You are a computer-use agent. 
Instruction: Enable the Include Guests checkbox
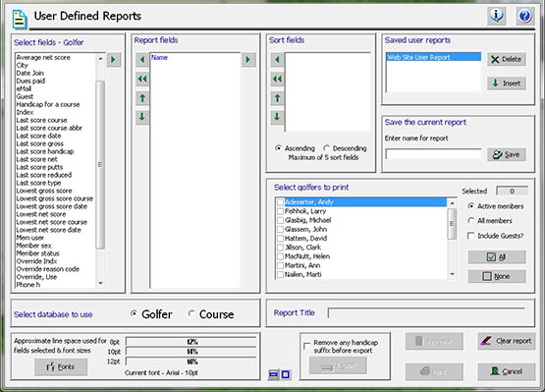pos(470,236)
